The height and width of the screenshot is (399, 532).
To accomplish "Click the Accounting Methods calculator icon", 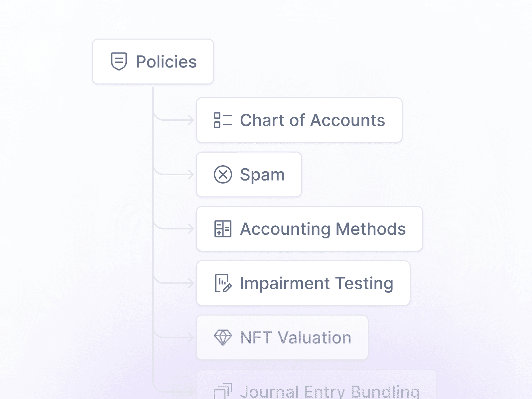I will tap(223, 229).
